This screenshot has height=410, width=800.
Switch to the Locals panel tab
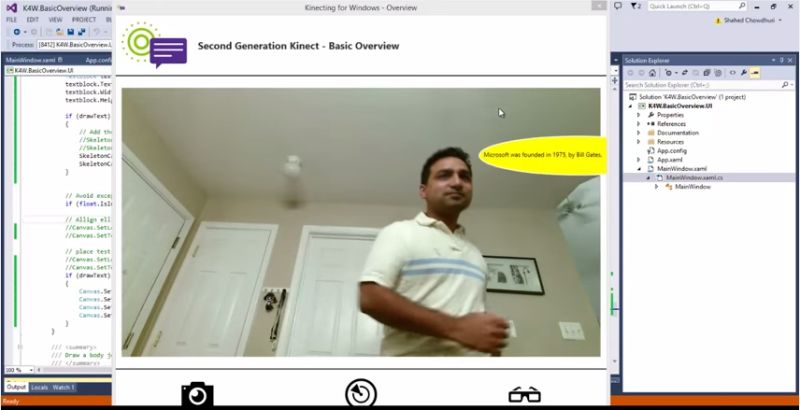tap(39, 388)
